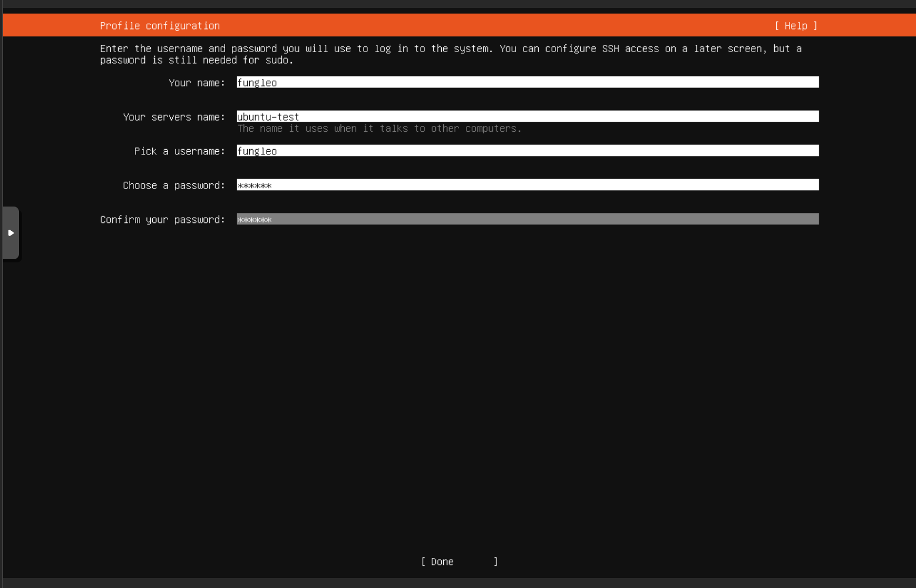The width and height of the screenshot is (916, 588).
Task: Click the Help button in the header
Action: [x=796, y=26]
